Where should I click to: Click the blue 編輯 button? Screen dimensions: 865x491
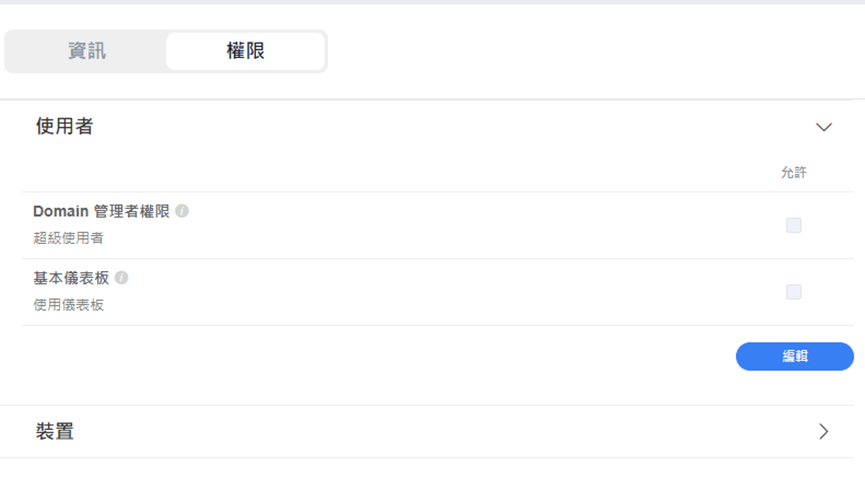pyautogui.click(x=794, y=356)
